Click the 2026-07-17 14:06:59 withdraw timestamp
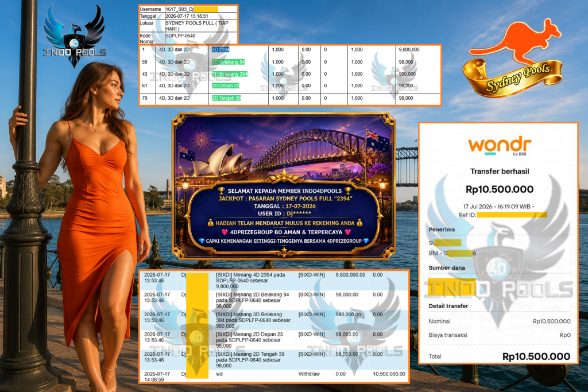Screen dimensions: 588x392 [x=157, y=377]
